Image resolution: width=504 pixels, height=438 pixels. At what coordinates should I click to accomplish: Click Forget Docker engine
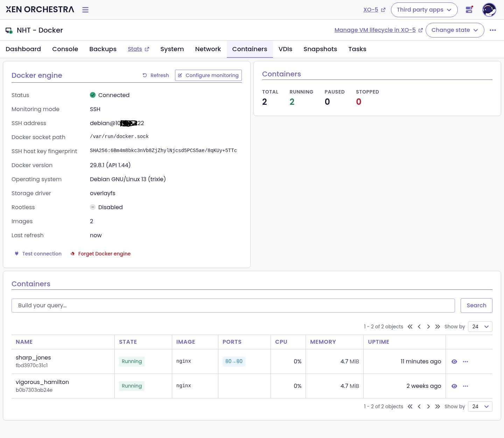(x=101, y=254)
